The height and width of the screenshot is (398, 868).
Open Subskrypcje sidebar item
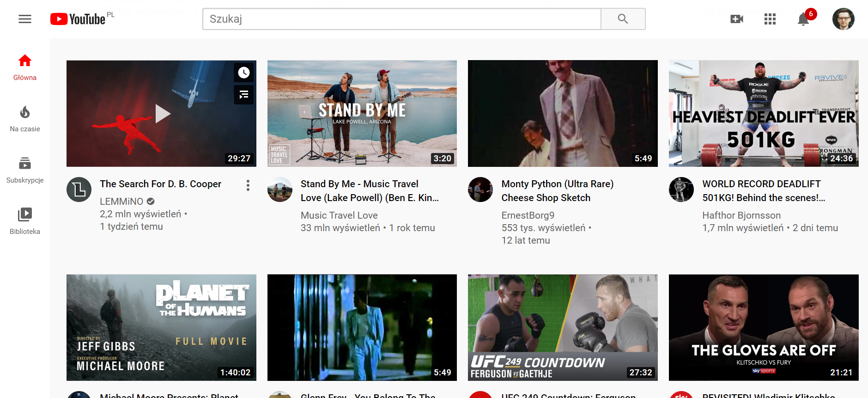25,170
